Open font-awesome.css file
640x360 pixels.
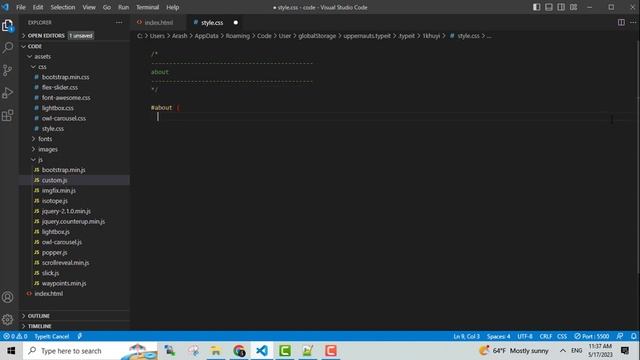[x=75, y=98]
